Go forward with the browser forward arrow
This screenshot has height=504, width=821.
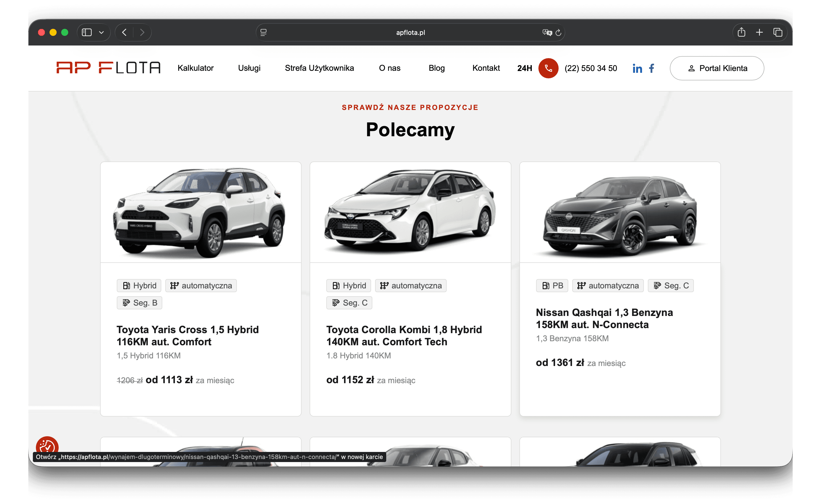[142, 32]
